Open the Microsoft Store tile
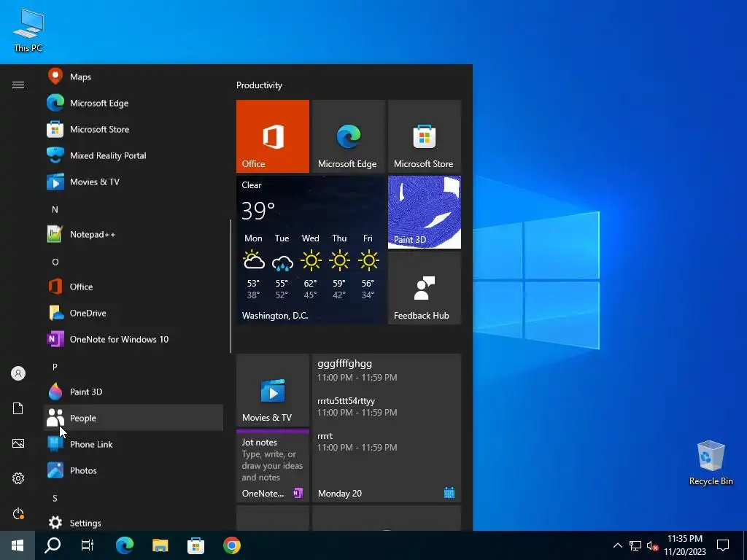The image size is (747, 560). click(425, 136)
